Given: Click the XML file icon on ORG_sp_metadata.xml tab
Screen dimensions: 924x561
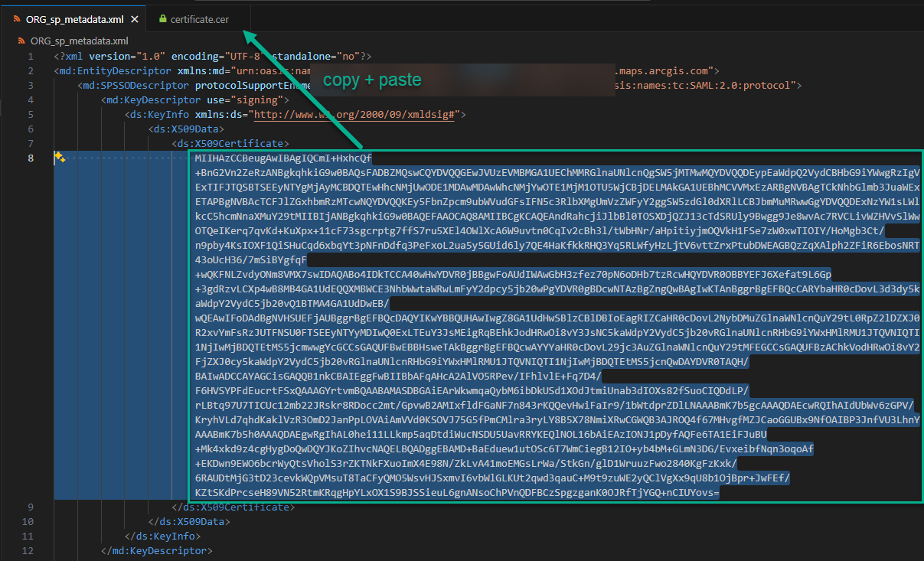Looking at the screenshot, I should 17,19.
